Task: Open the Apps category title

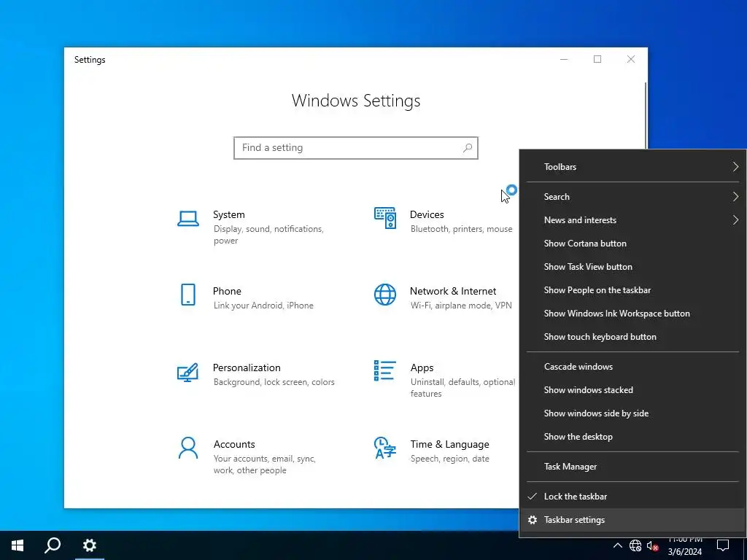Action: coord(422,367)
